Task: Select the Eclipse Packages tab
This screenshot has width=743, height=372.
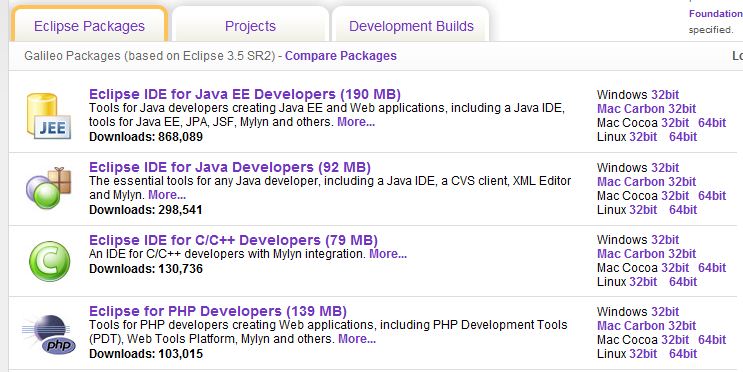Action: (90, 26)
